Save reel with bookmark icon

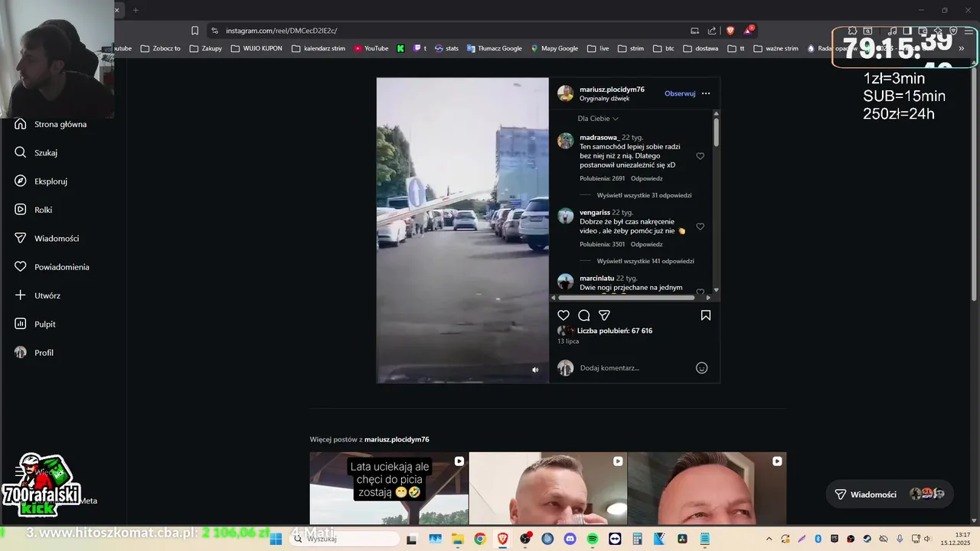tap(706, 315)
